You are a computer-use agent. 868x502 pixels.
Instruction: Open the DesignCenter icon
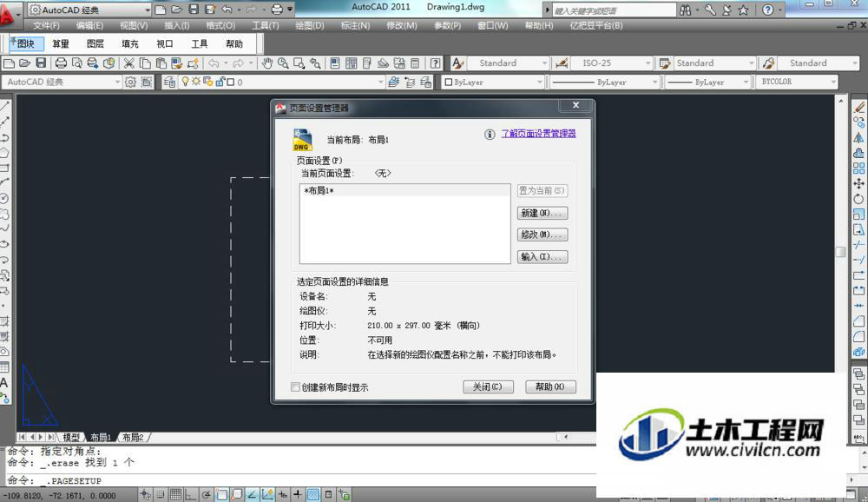pyautogui.click(x=351, y=63)
